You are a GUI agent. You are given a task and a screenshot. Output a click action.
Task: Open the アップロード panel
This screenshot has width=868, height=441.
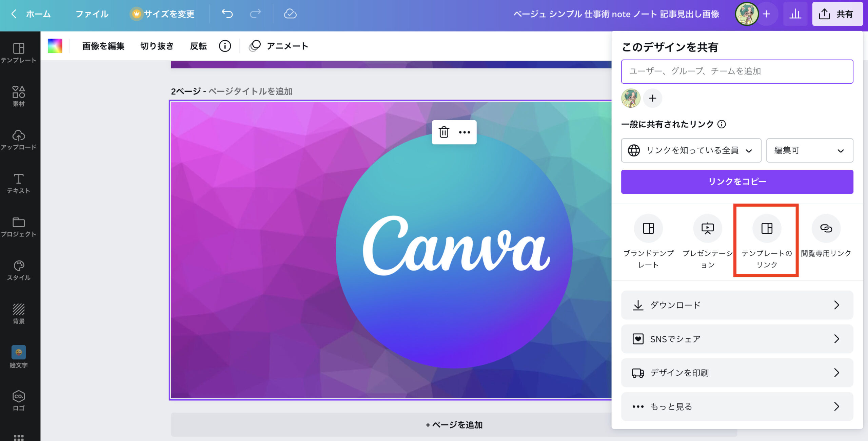click(x=19, y=140)
